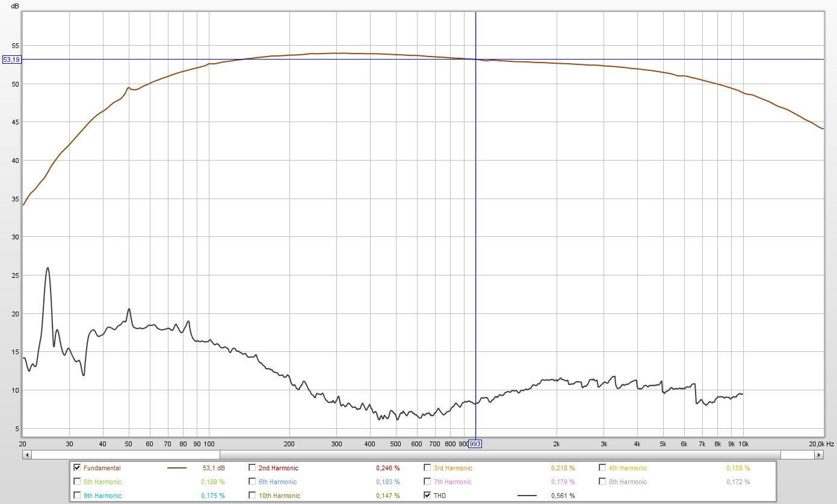837x504 pixels.
Task: Uncheck the Fundamental trace checkbox
Action: coord(77,467)
